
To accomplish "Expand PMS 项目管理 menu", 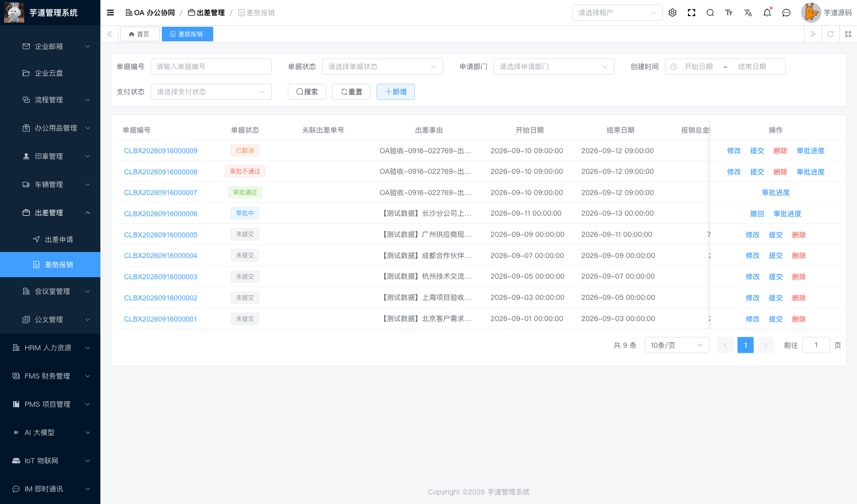I will [x=50, y=404].
